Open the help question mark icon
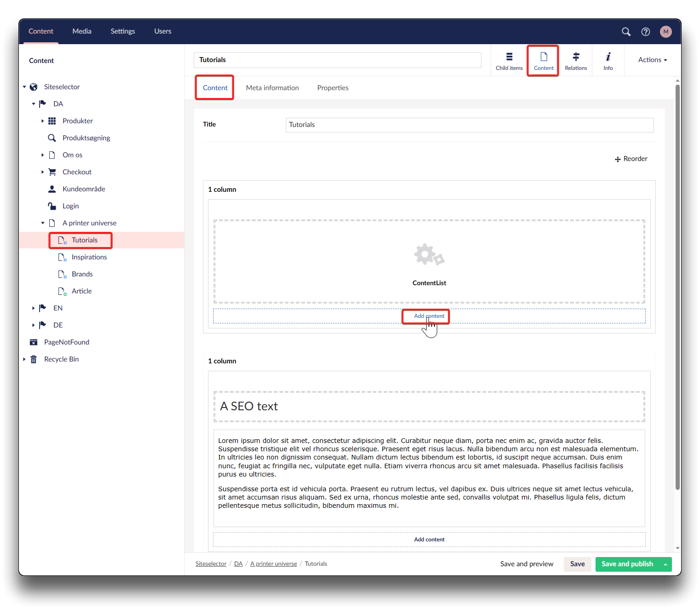The height and width of the screenshot is (609, 700). pos(645,32)
